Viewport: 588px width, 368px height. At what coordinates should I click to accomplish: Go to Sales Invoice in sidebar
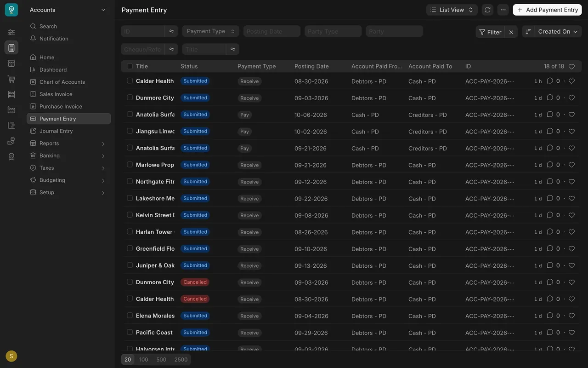[x=68, y=94]
